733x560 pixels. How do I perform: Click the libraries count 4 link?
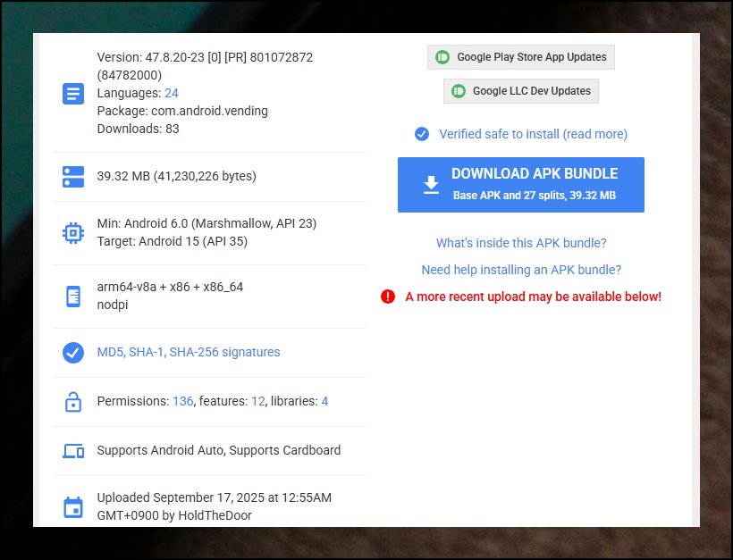(x=324, y=401)
